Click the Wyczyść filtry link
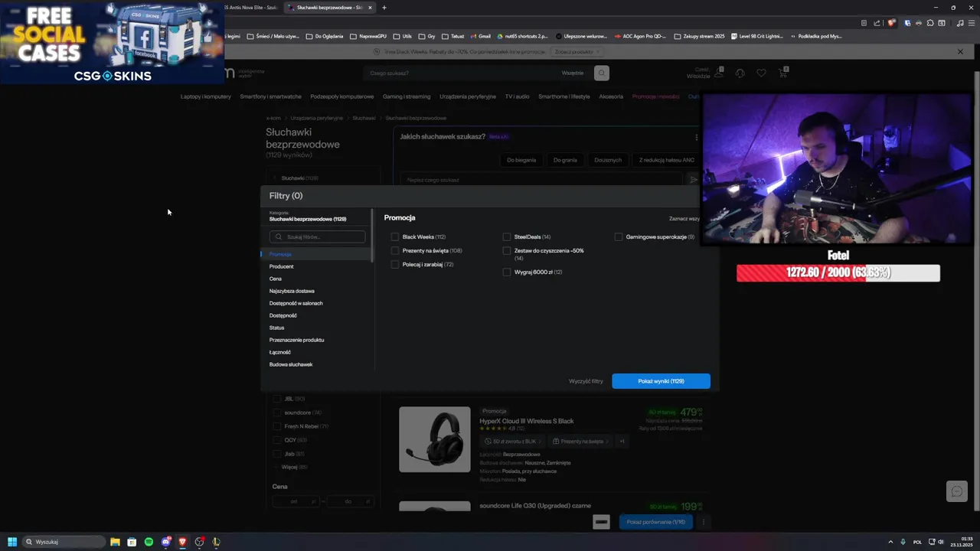Viewport: 980px width, 551px height. (x=586, y=381)
